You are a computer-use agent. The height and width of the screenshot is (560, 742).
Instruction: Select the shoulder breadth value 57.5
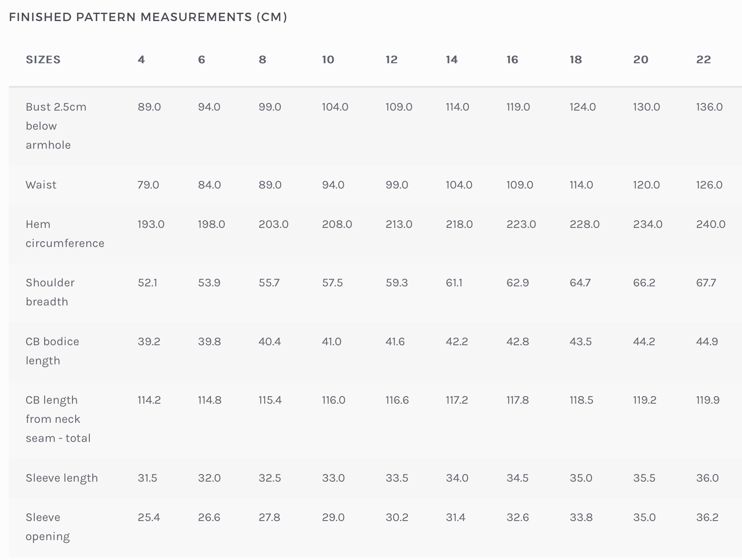pyautogui.click(x=332, y=283)
